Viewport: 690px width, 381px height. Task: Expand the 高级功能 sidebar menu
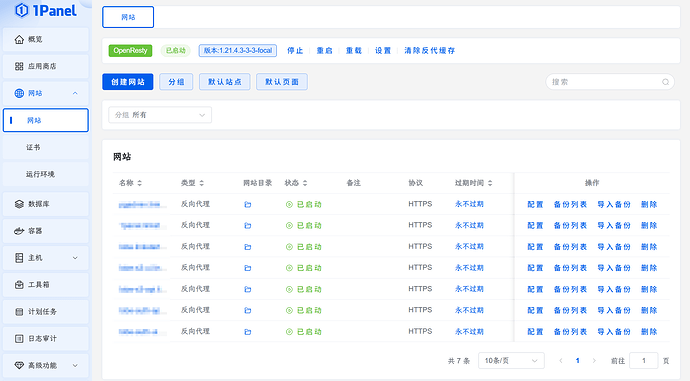(46, 366)
